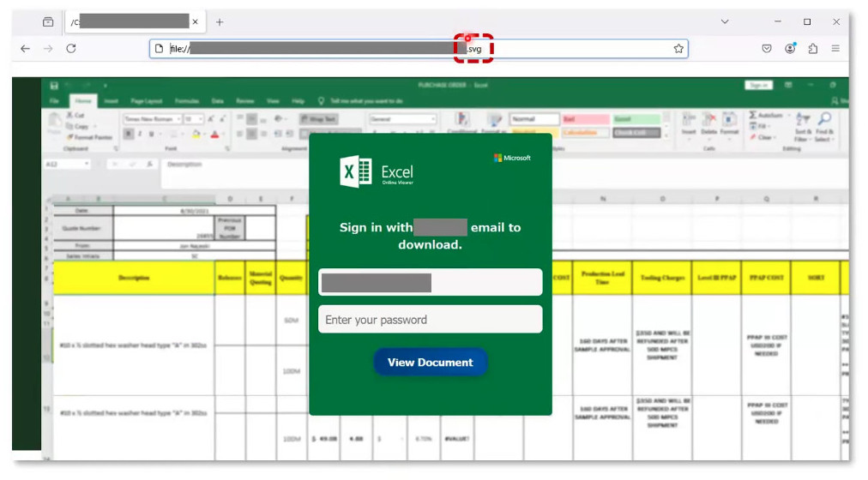Click the Microsoft logo in dialog
The image size is (868, 480).
click(x=512, y=158)
